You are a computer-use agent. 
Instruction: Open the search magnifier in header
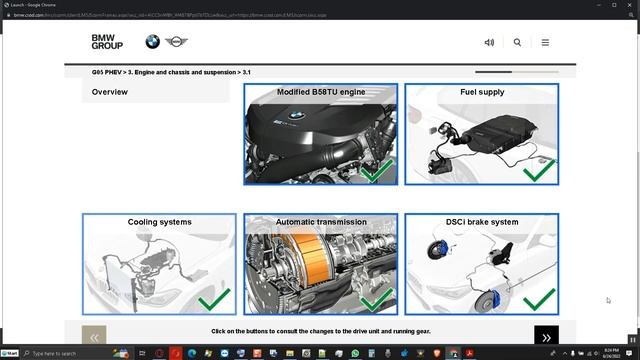click(x=517, y=42)
